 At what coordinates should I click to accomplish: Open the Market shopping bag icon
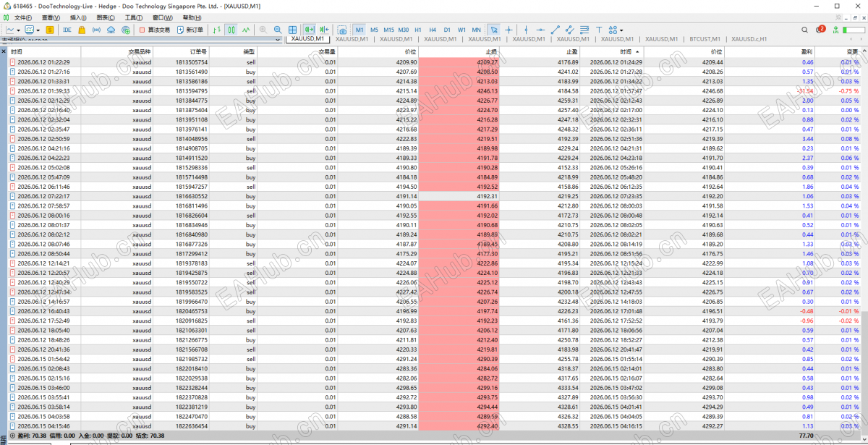(82, 30)
